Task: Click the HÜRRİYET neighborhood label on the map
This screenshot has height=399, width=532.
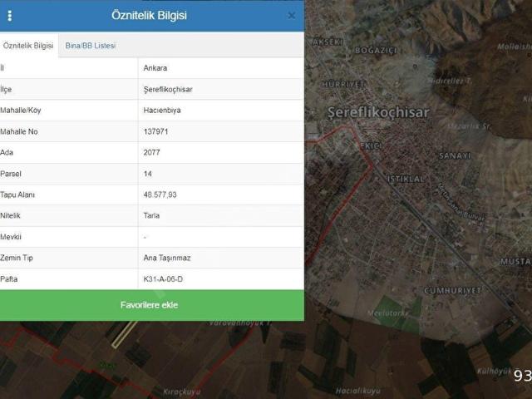Action: click(342, 84)
